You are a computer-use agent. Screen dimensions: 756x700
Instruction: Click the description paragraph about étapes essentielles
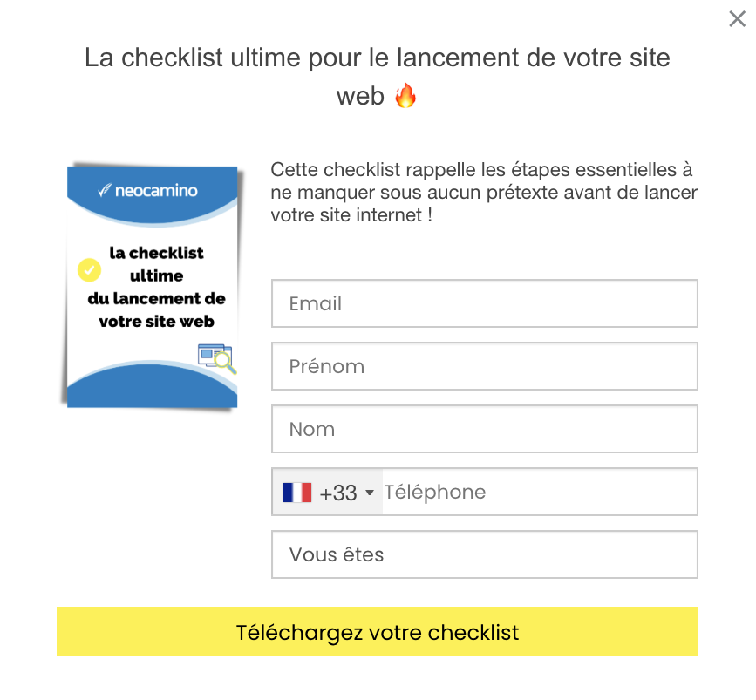click(x=484, y=193)
